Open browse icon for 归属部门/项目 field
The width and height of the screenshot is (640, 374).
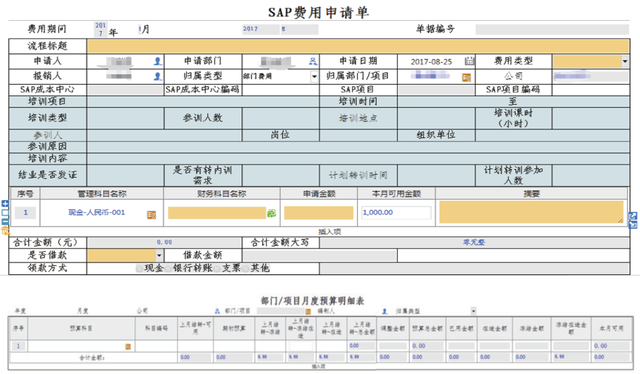[467, 77]
